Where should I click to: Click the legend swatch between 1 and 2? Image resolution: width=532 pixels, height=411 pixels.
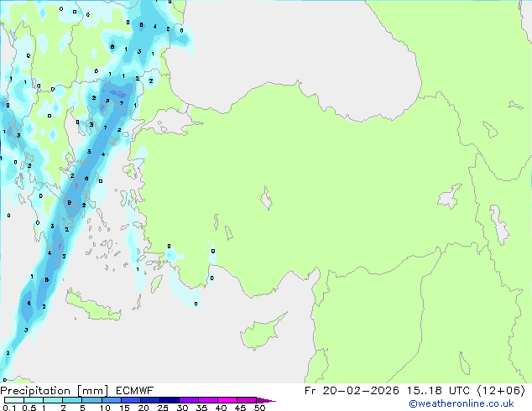pos(53,400)
